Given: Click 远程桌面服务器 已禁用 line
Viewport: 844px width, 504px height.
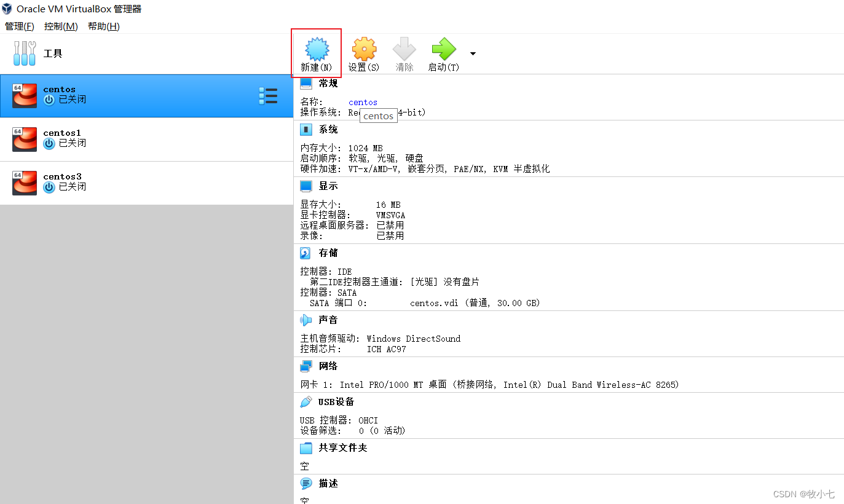Looking at the screenshot, I should (x=352, y=225).
